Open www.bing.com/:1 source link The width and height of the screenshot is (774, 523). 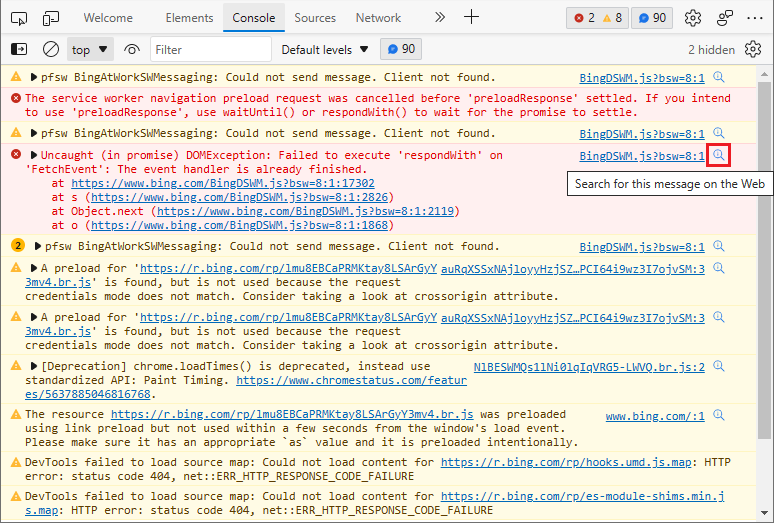coord(655,416)
